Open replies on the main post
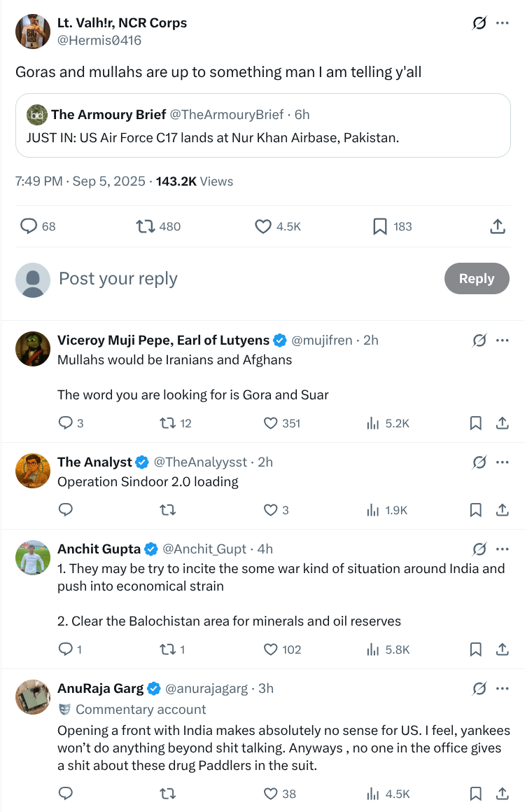The height and width of the screenshot is (812, 525). click(x=29, y=226)
